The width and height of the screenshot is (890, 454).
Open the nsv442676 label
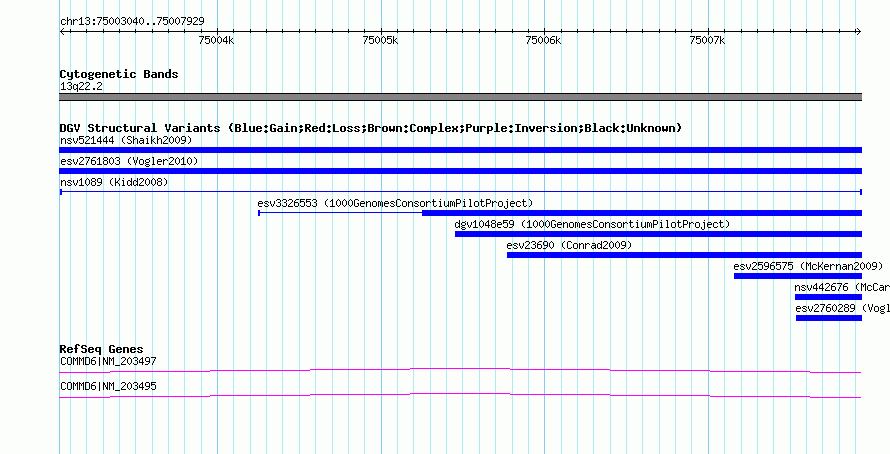coord(842,288)
